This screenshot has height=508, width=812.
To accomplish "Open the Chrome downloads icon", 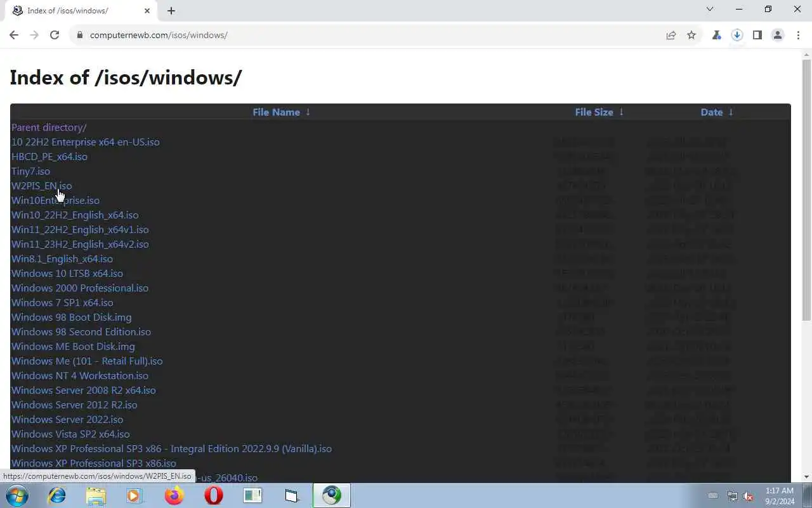I will click(737, 35).
